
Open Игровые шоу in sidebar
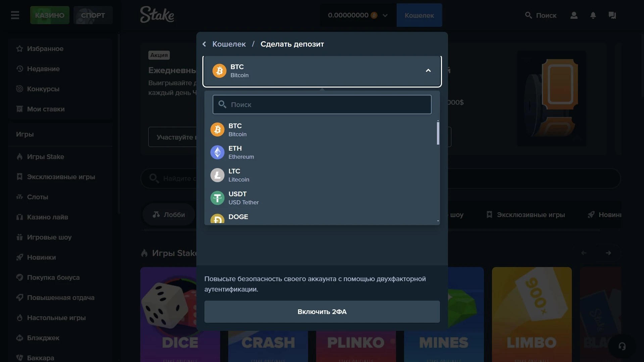(x=60, y=237)
